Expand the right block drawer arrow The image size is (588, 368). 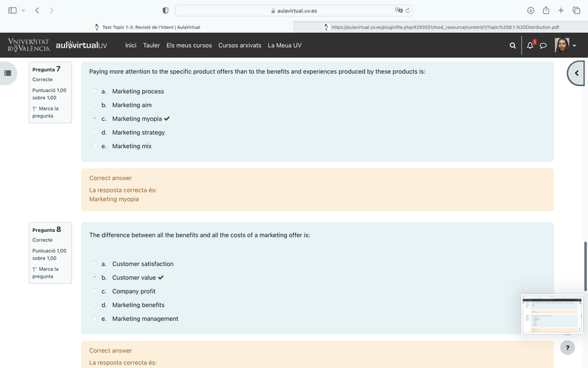577,73
